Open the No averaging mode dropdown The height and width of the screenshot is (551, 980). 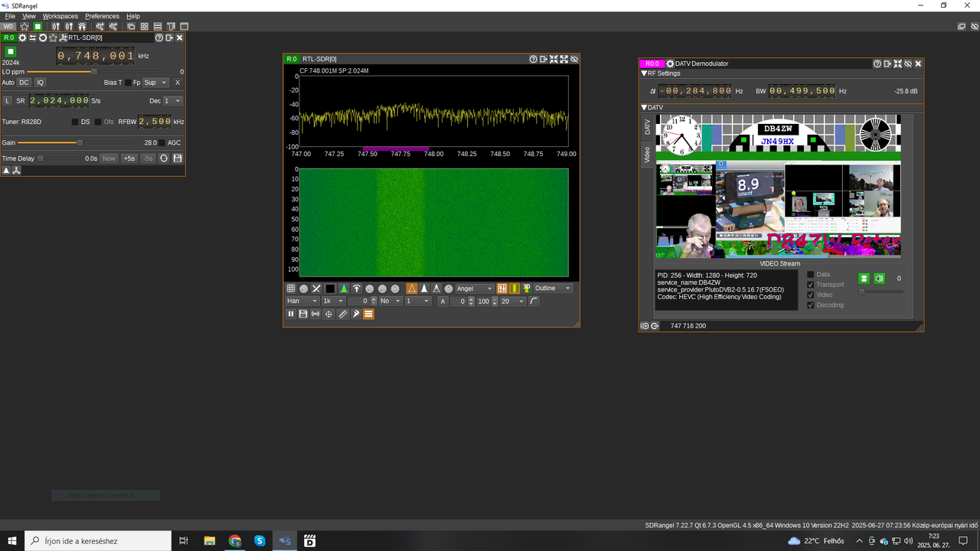(x=390, y=302)
